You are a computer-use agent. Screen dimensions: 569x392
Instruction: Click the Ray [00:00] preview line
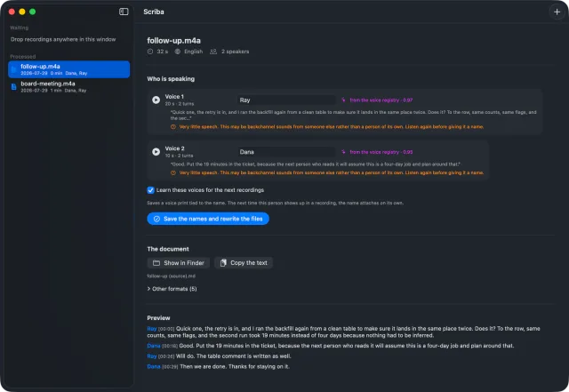click(x=343, y=332)
